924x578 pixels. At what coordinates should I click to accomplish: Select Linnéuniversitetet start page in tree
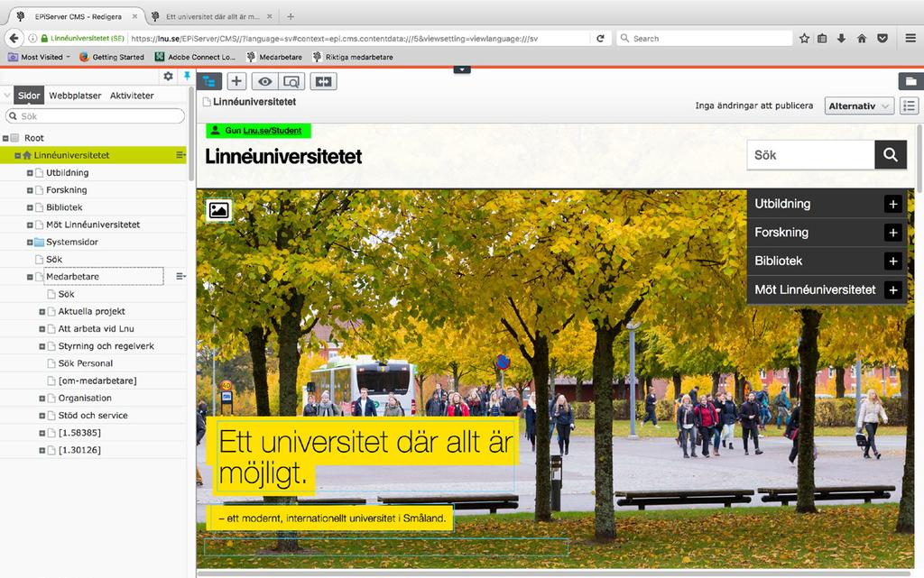click(72, 155)
